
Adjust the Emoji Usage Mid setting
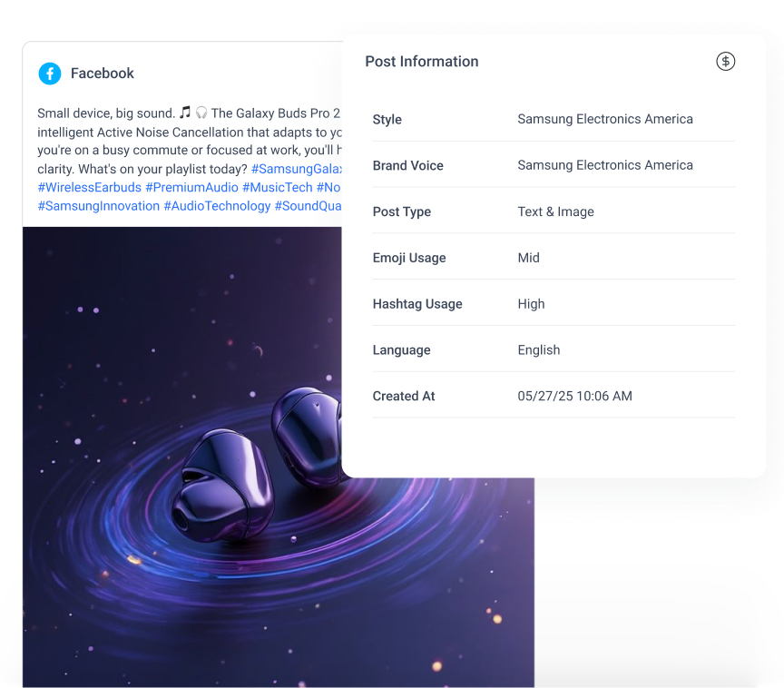(x=528, y=258)
